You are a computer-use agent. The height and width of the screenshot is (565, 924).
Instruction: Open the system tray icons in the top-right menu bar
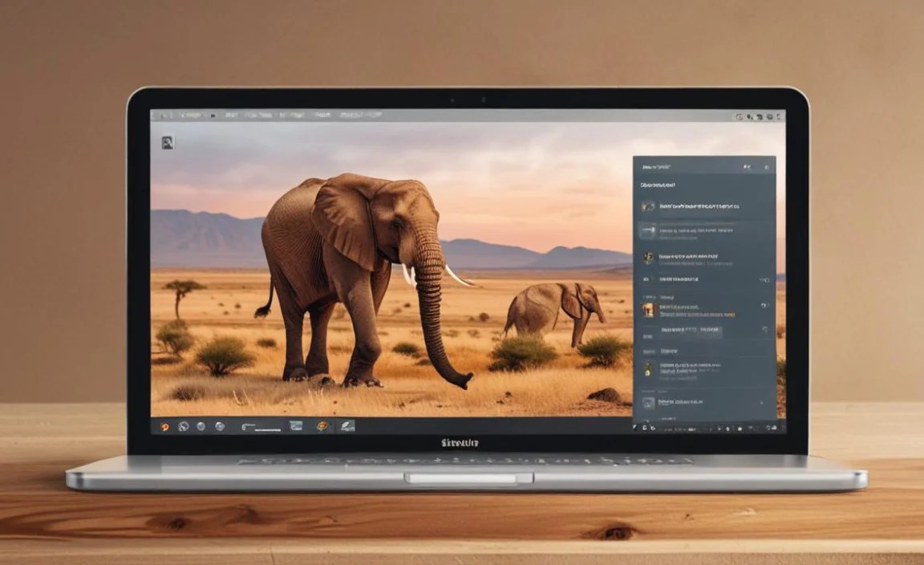[x=759, y=117]
